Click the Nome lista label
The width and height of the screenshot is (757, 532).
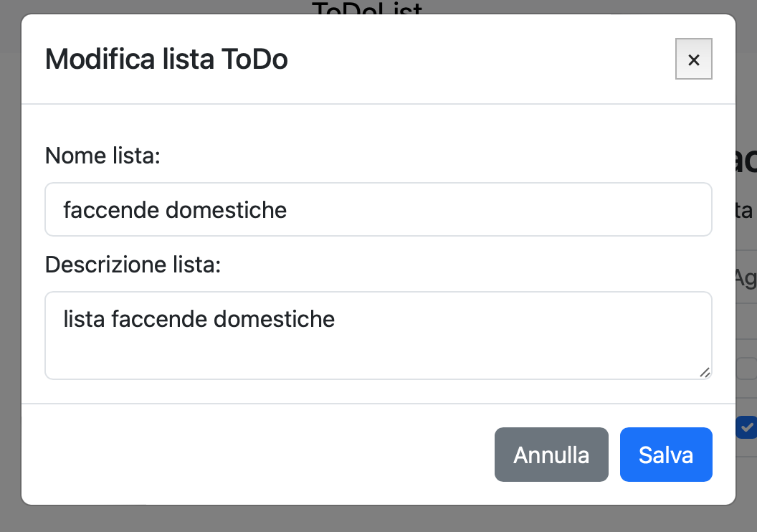tap(102, 155)
